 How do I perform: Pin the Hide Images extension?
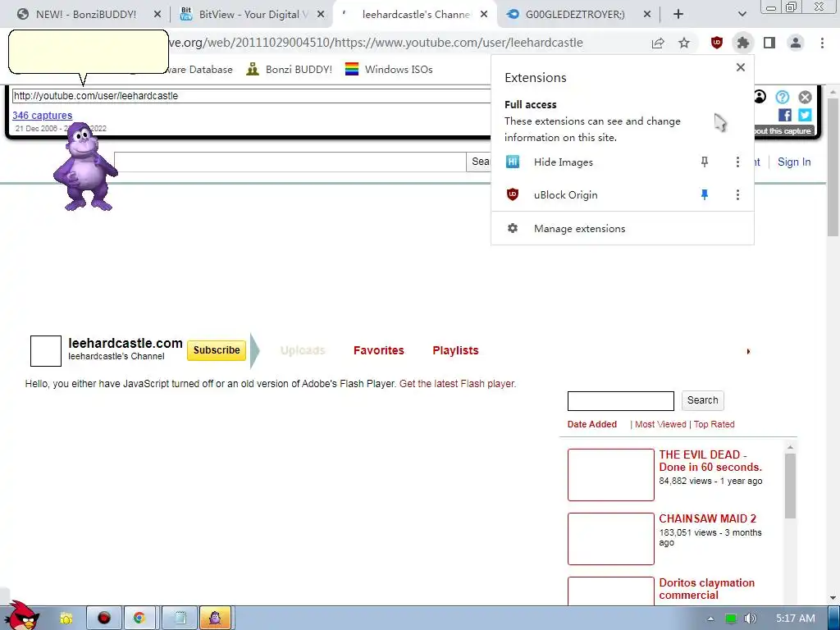(705, 162)
